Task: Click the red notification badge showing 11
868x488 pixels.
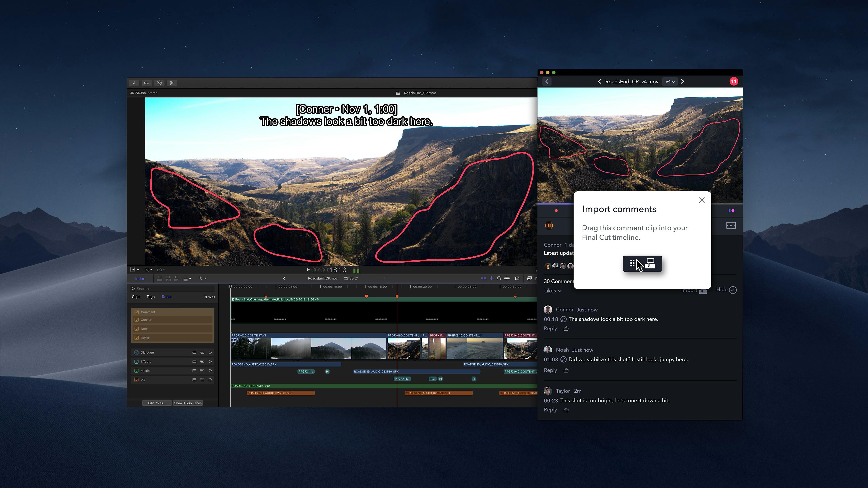Action: tap(733, 81)
